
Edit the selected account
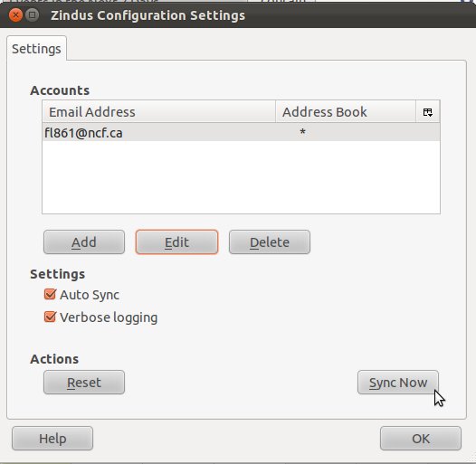click(x=176, y=242)
